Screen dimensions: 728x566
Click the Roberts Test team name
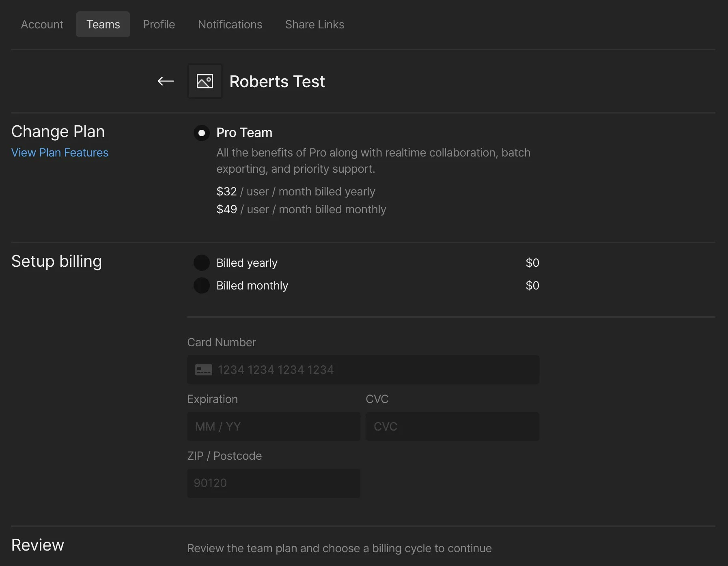point(277,81)
